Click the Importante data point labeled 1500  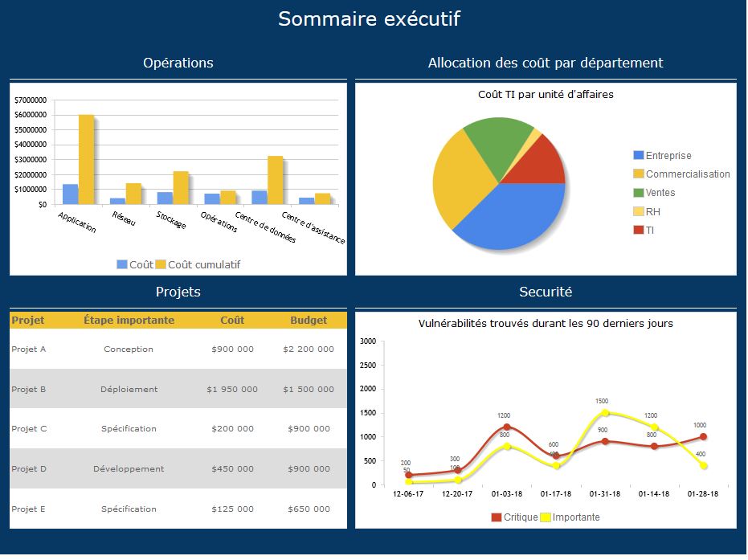pyautogui.click(x=605, y=413)
